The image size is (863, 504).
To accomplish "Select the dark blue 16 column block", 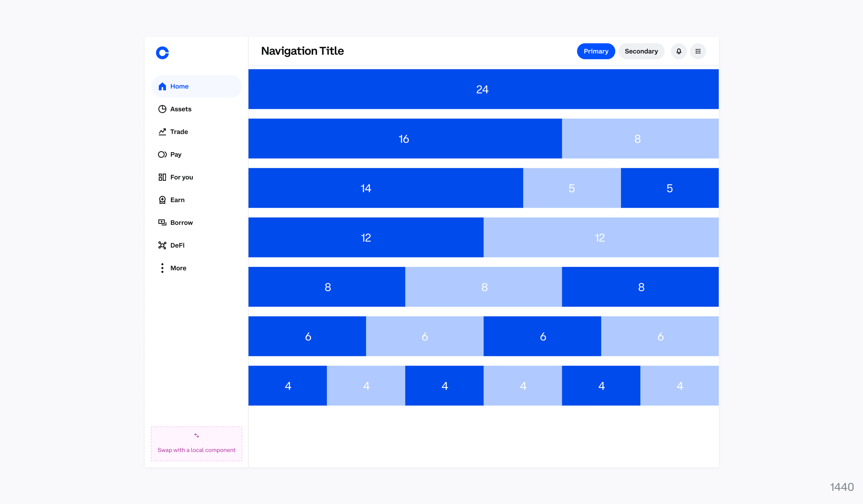I will pyautogui.click(x=405, y=138).
